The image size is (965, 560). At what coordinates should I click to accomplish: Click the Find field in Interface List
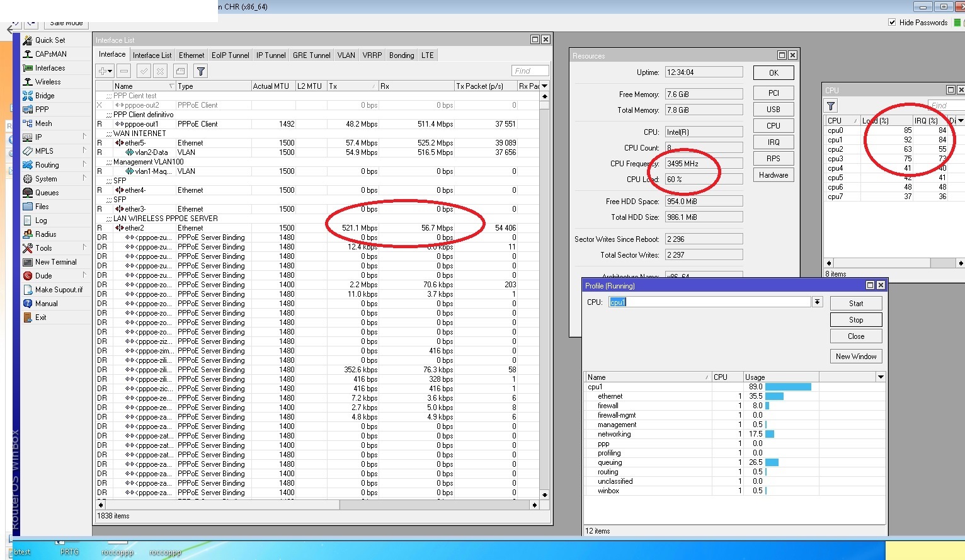530,71
